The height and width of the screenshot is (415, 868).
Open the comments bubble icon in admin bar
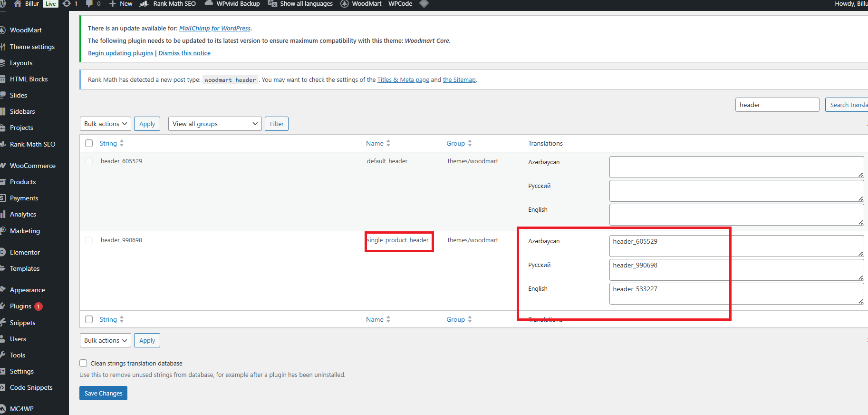[x=89, y=4]
